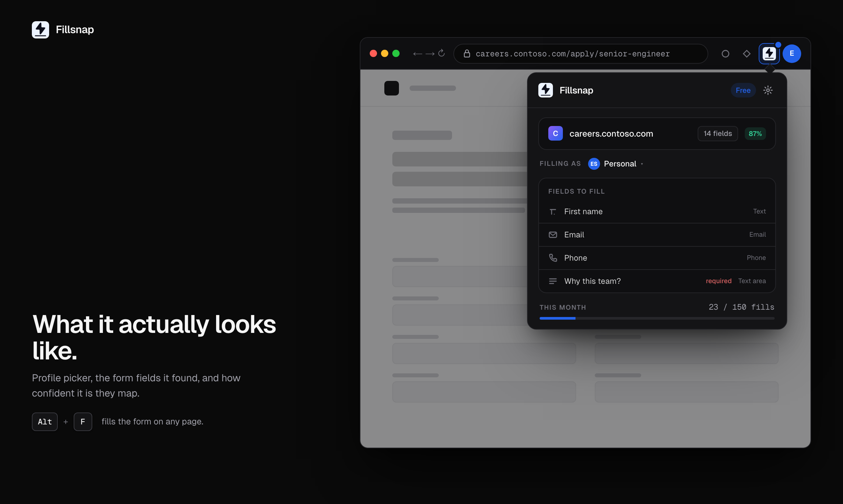Click the Fillsnap brand name in page header
This screenshot has width=843, height=504.
[x=75, y=30]
